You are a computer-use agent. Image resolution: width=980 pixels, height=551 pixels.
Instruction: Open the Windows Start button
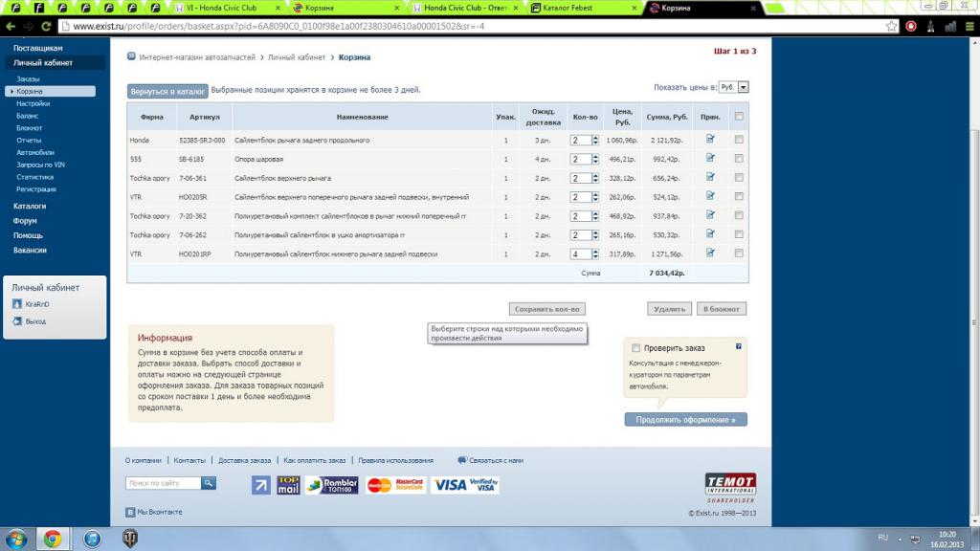pos(16,539)
